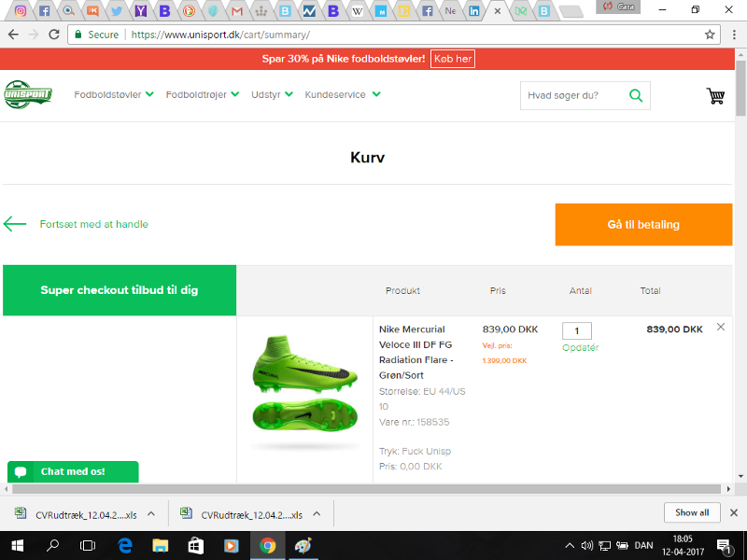Click the 'Vare nr.: 158535' text
747x560 pixels.
(x=414, y=422)
